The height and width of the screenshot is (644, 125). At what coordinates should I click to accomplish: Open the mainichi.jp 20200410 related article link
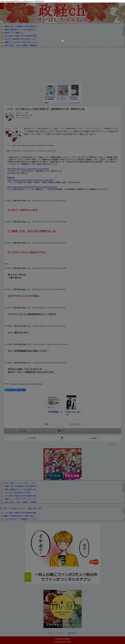tap(30, 180)
